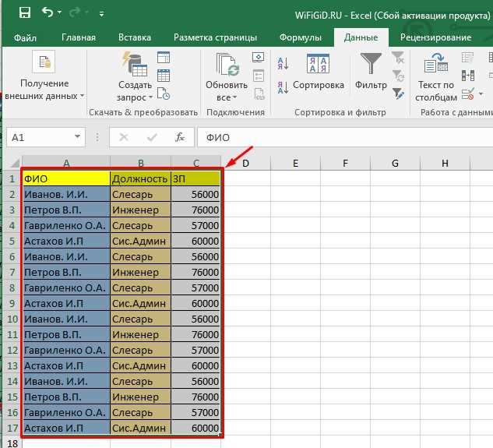Click the Recent Sources icon
Viewport: 493px width, 448px height.
[164, 93]
